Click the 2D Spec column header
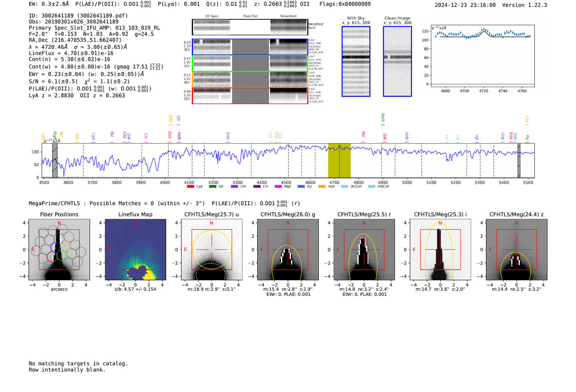This screenshot has width=576, height=392. click(x=212, y=16)
